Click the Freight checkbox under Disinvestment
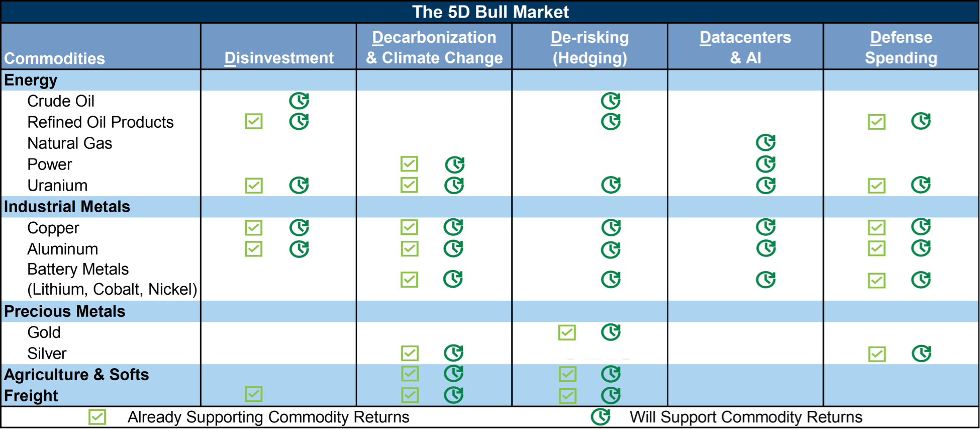Screen dimensions: 980x429 pyautogui.click(x=254, y=394)
